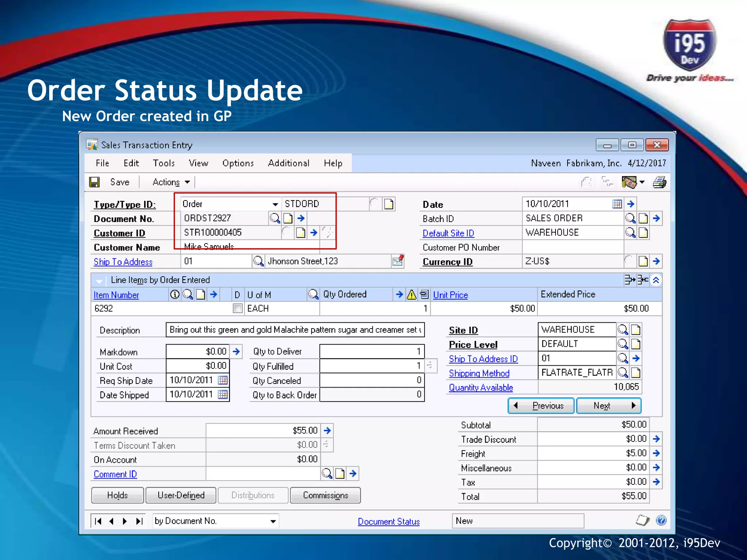Collapse line item detail with double chevron

656,280
